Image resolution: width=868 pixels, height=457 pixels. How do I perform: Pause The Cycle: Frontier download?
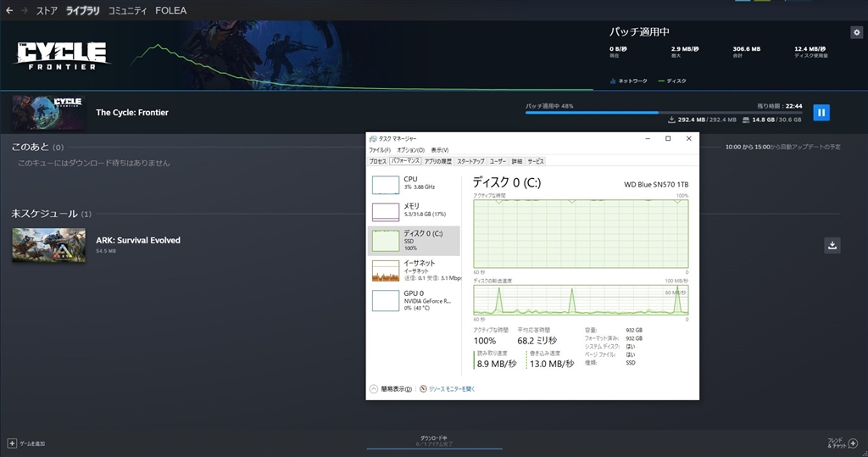[x=821, y=113]
